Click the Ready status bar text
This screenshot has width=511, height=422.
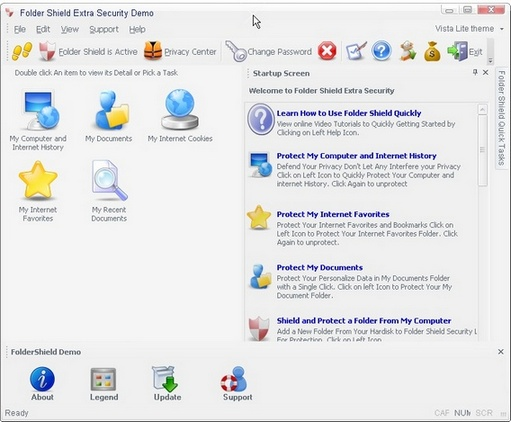coord(17,413)
